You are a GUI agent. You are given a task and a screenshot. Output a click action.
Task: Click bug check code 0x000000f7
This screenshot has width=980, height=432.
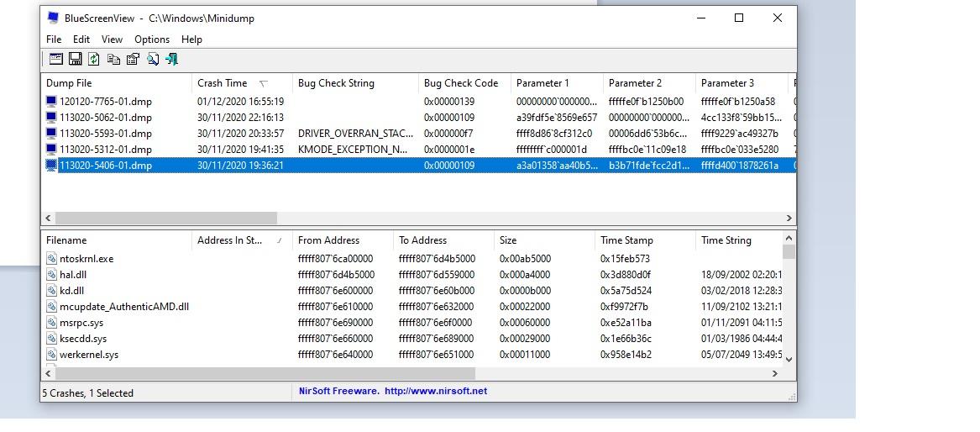[449, 133]
